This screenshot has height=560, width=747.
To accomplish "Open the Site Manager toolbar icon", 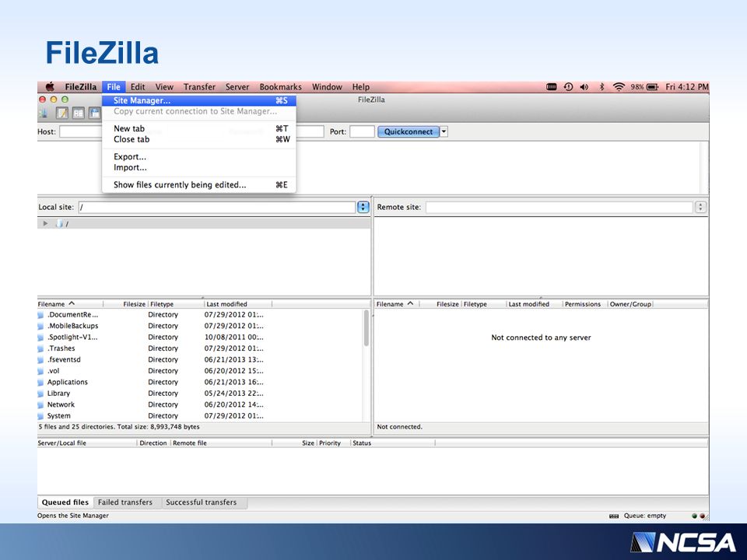I will point(44,113).
